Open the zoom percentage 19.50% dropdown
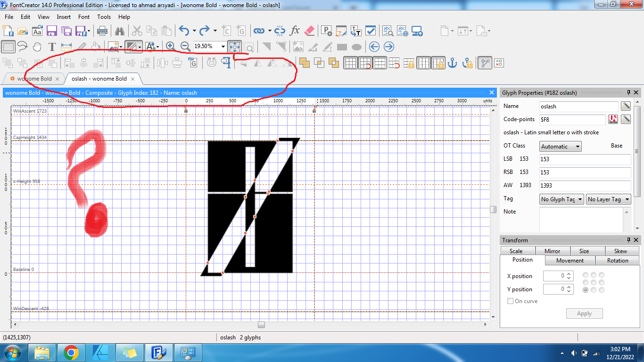This screenshot has width=644, height=362. tap(223, 46)
